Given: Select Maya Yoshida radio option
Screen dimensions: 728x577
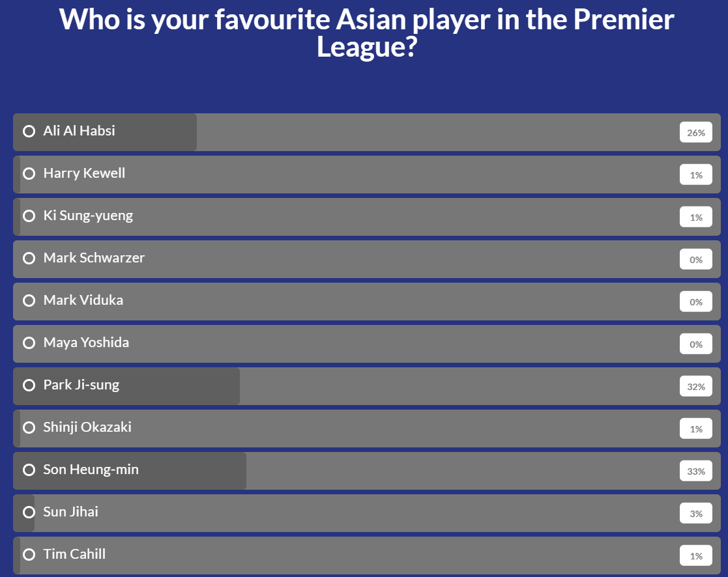Looking at the screenshot, I should point(29,343).
